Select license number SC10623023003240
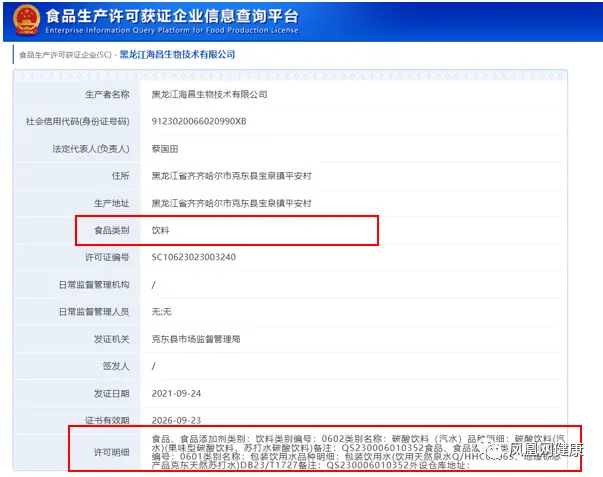 pyautogui.click(x=194, y=257)
